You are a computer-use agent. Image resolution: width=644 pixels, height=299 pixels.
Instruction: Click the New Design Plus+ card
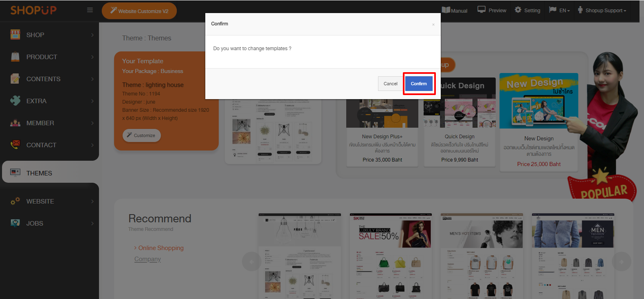pyautogui.click(x=382, y=133)
